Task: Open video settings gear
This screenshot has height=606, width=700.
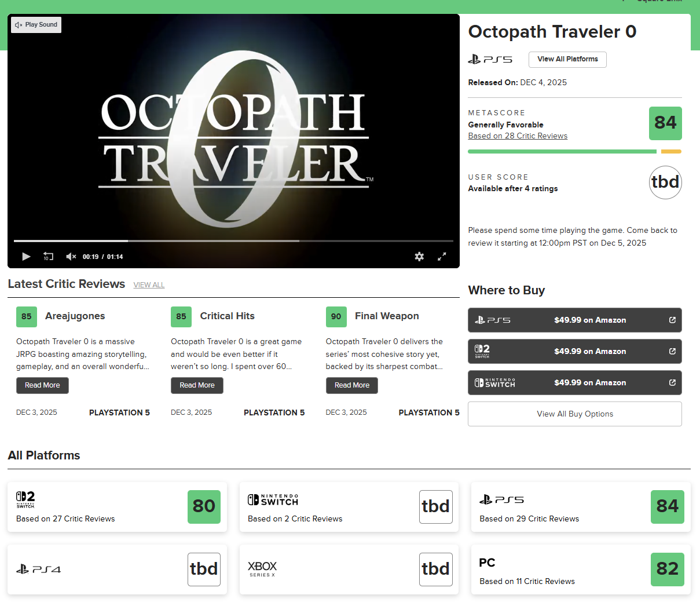Action: pos(419,257)
